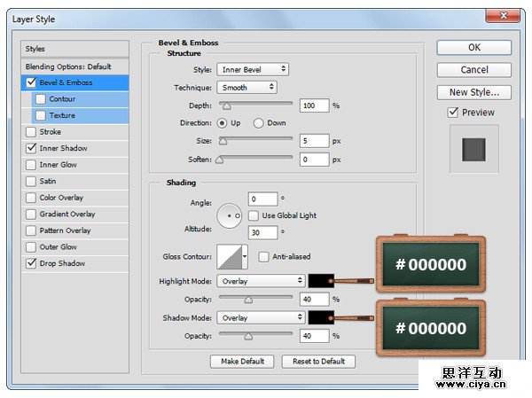Image resolution: width=532 pixels, height=398 pixels.
Task: Click the Size value input field
Action: coord(314,141)
